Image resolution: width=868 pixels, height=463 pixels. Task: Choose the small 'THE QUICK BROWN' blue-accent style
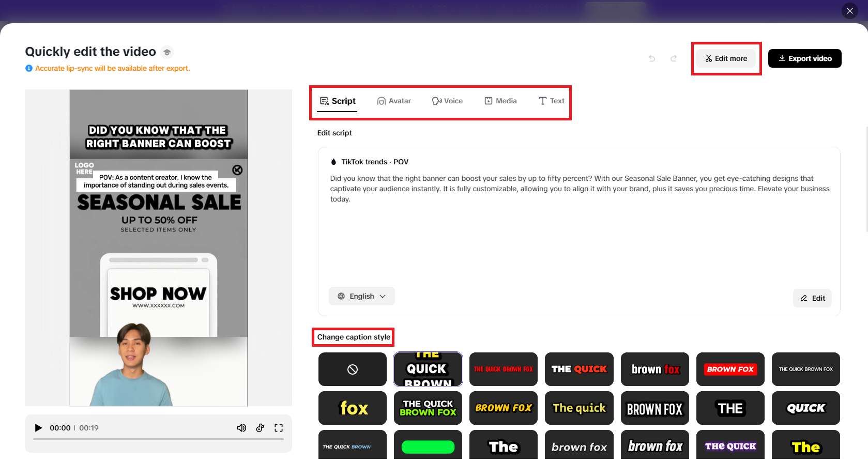[x=353, y=445]
